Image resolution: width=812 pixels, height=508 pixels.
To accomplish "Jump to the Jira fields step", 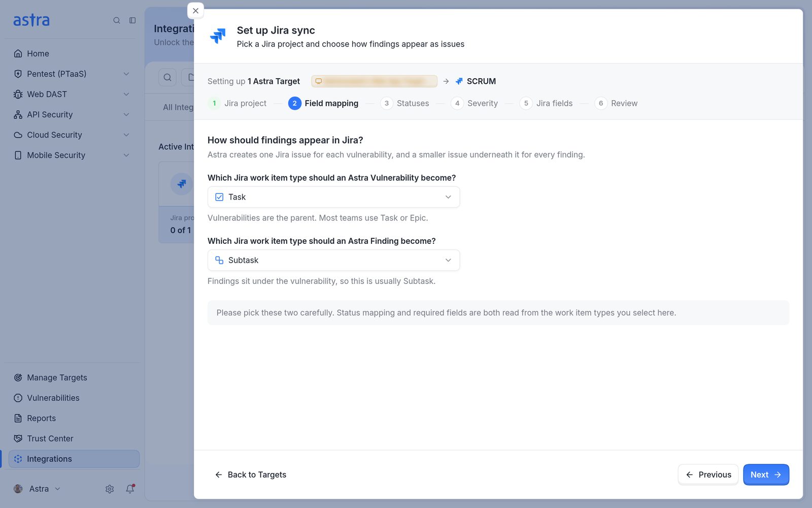I will click(547, 103).
